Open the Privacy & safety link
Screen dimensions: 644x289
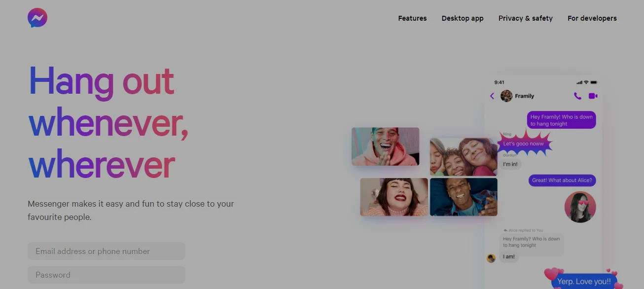click(525, 18)
